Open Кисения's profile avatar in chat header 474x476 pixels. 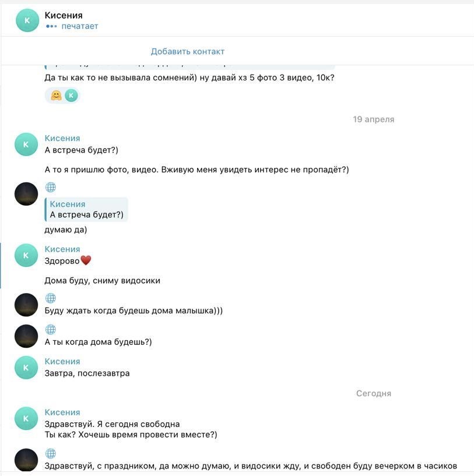(27, 20)
